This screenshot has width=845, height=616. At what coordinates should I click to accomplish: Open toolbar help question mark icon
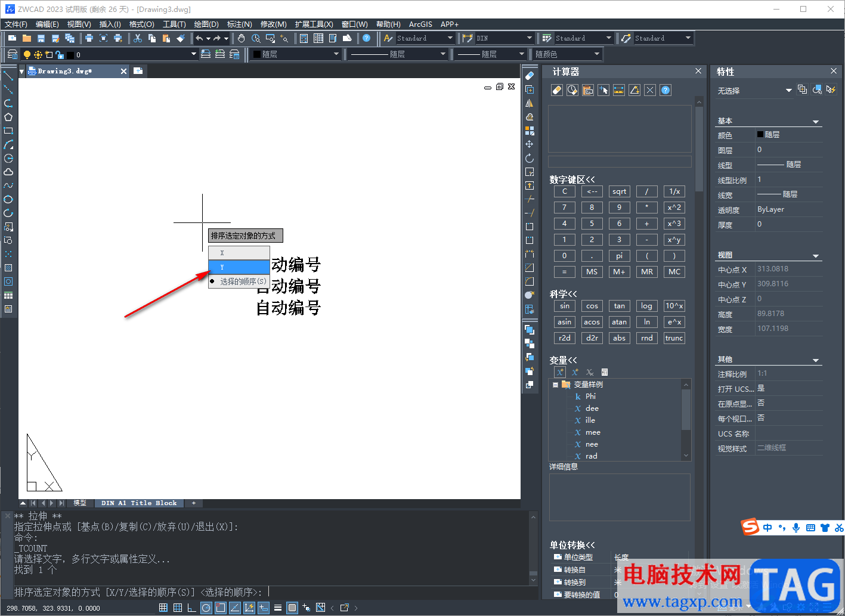pyautogui.click(x=366, y=38)
